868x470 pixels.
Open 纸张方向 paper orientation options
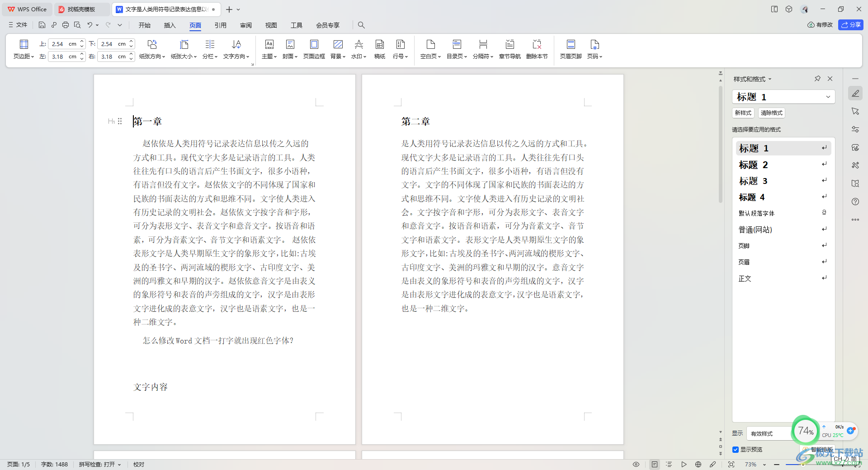click(152, 49)
